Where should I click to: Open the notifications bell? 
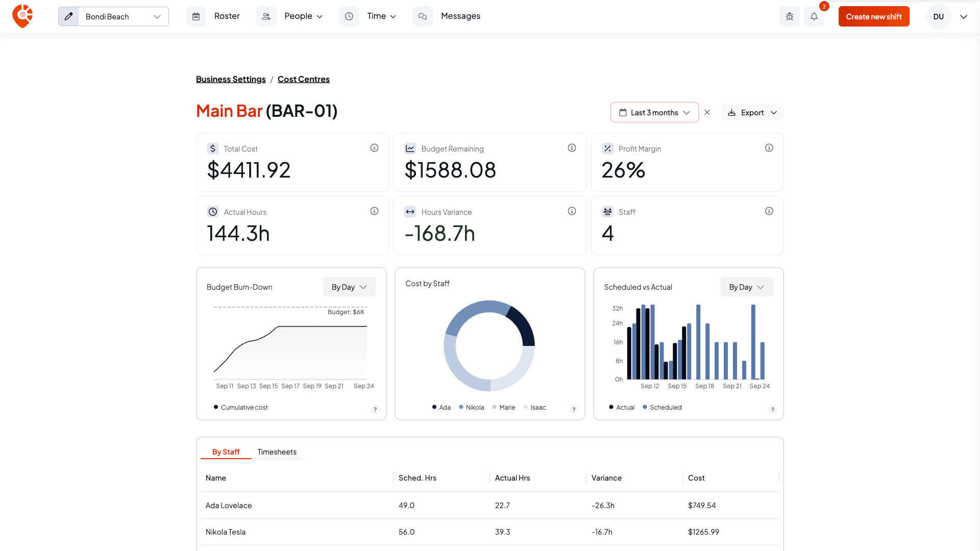(814, 16)
